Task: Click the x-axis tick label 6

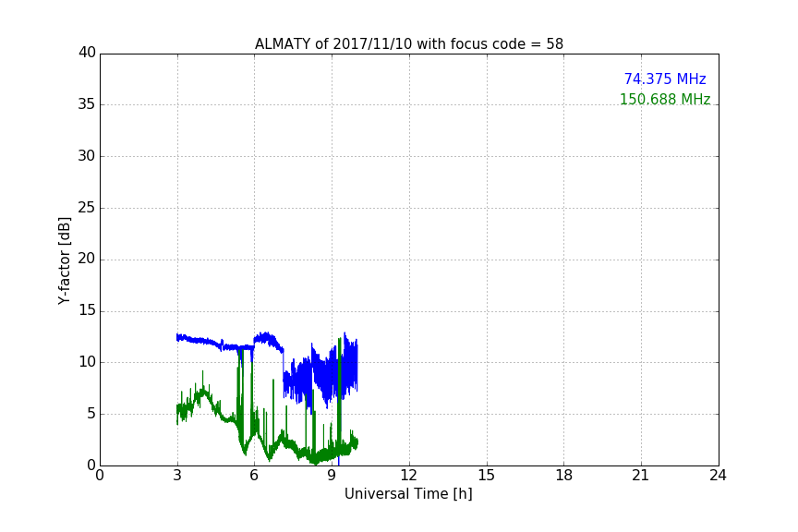Action: [254, 476]
